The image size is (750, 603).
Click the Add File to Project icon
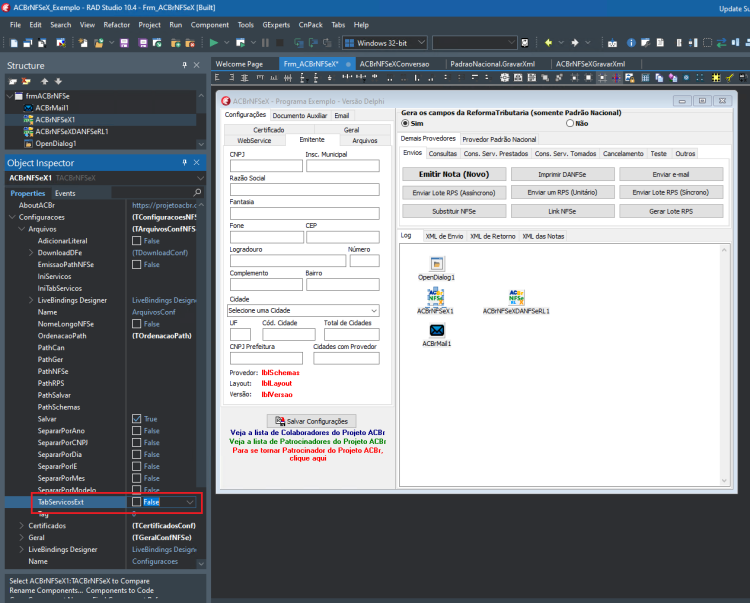pyautogui.click(x=176, y=43)
